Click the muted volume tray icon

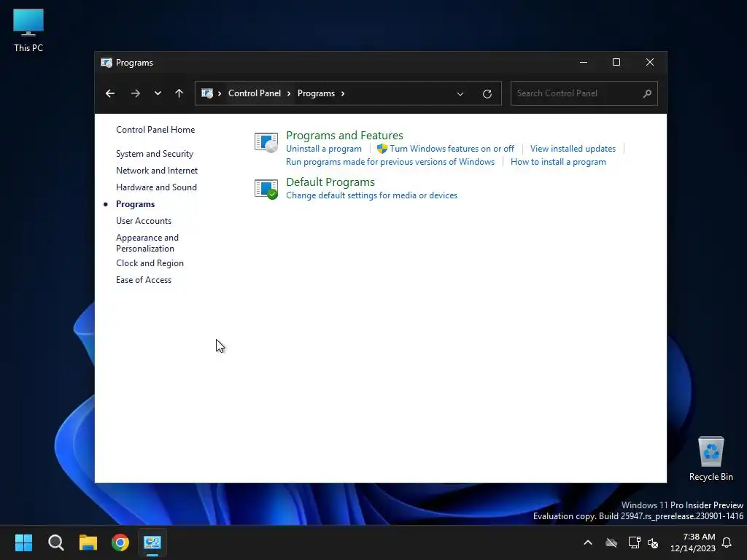653,542
